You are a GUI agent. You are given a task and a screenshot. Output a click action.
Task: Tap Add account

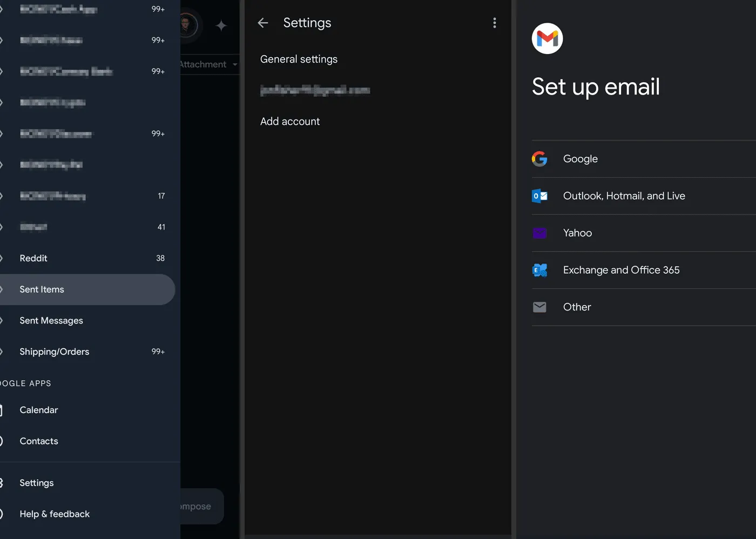pyautogui.click(x=290, y=121)
